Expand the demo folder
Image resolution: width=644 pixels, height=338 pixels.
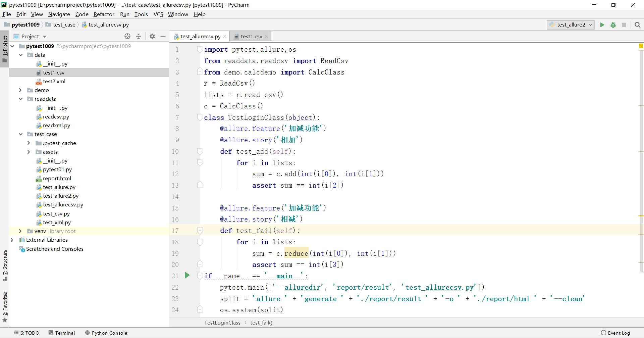[x=20, y=90]
